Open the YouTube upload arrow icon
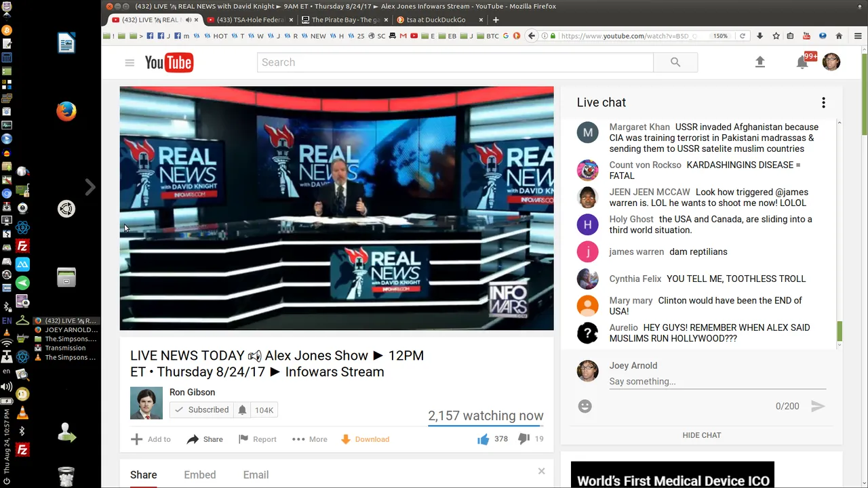This screenshot has width=868, height=488. (760, 62)
